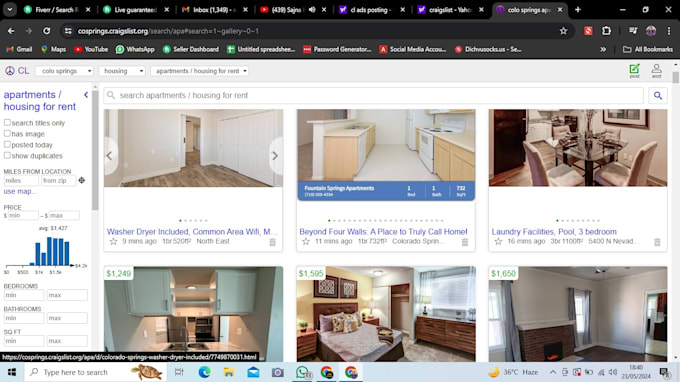The image size is (680, 382).
Task: Hide the Washer Dryer Included listing trash icon
Action: [272, 242]
